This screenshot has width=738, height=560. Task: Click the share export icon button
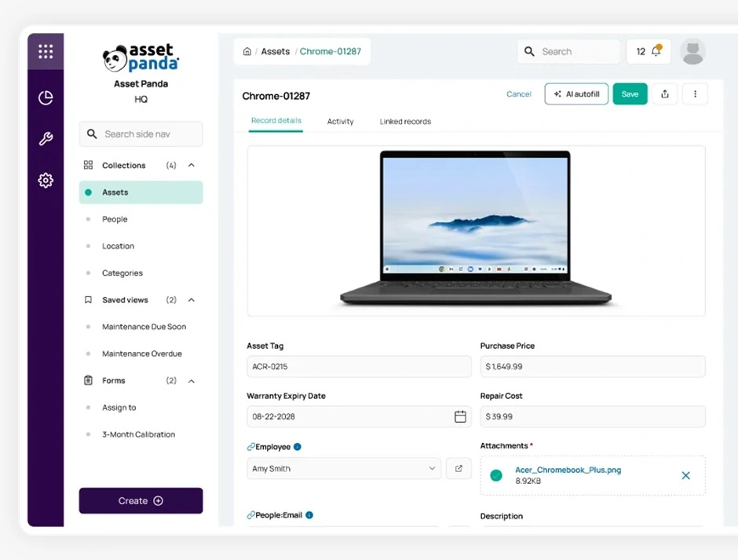coord(664,93)
